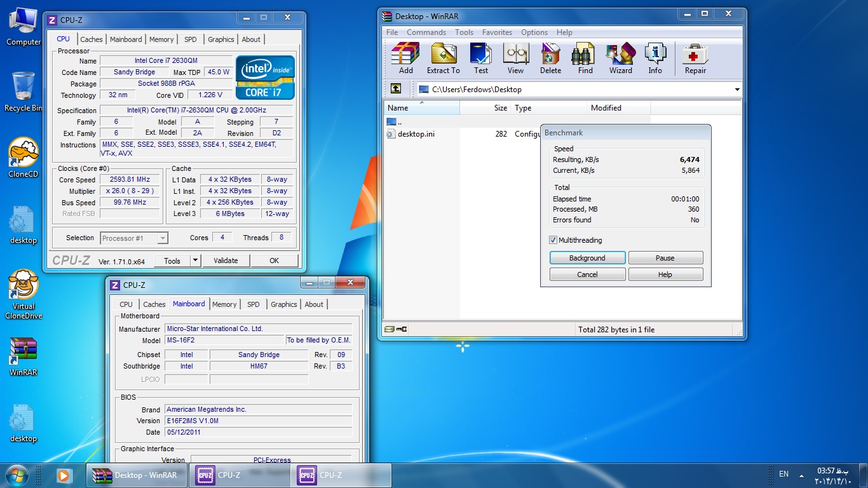Screen dimensions: 868x488
Task: Open SPD tab in lower CPU-Z window
Action: pyautogui.click(x=254, y=304)
